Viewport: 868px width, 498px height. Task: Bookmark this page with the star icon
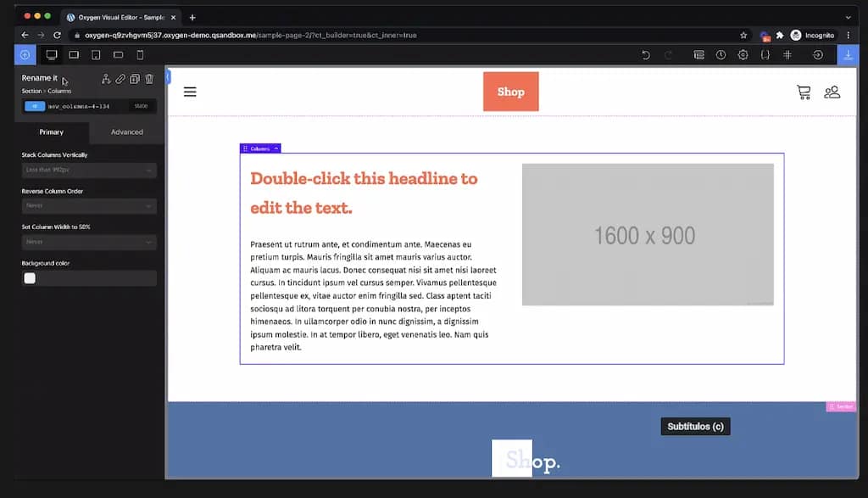coord(743,35)
